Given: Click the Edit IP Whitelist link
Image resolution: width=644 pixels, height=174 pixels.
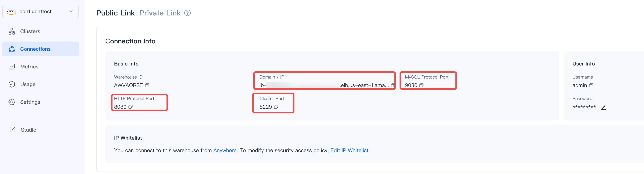Looking at the screenshot, I should (x=349, y=150).
